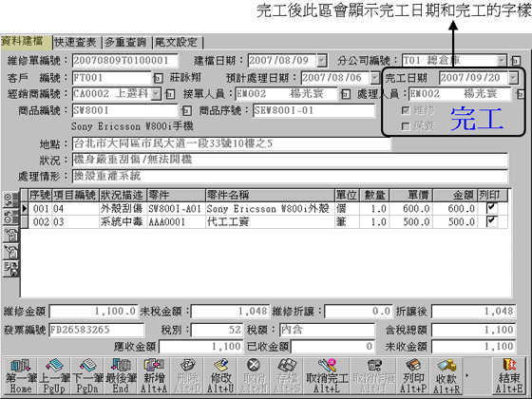Open the 預計處理日期 date dropdown
Image resolution: width=532 pixels, height=399 pixels.
click(x=374, y=78)
